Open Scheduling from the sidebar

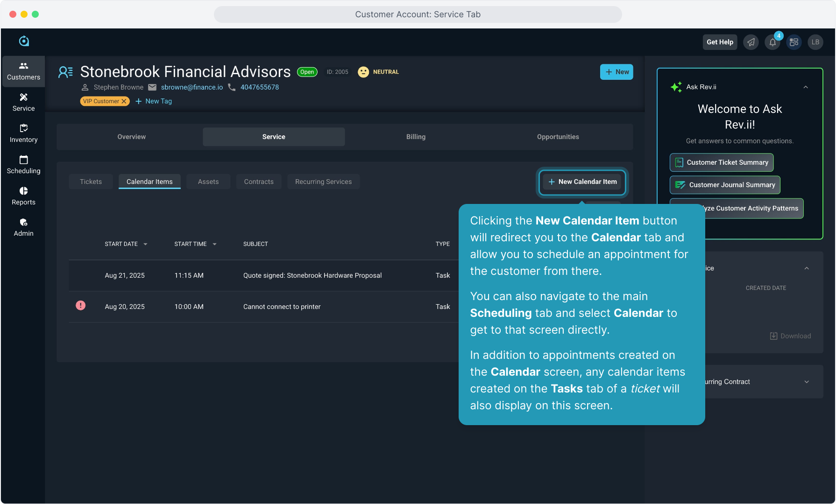click(x=23, y=165)
